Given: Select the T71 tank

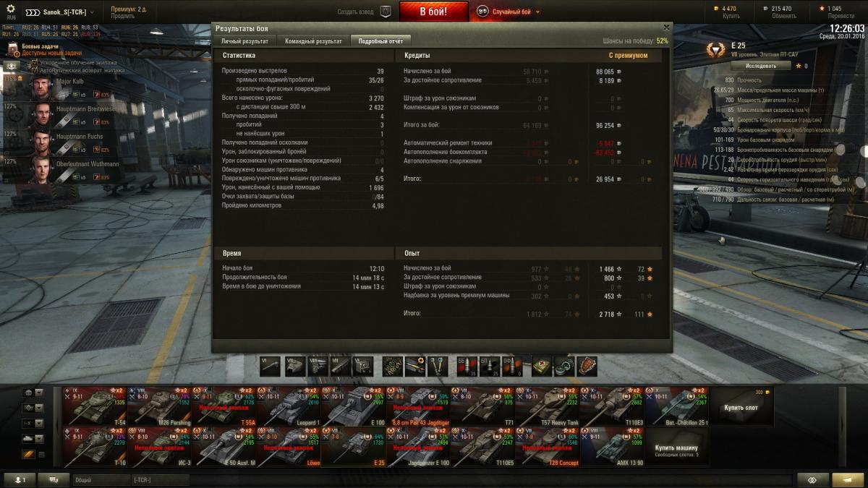Looking at the screenshot, I should coord(482,406).
